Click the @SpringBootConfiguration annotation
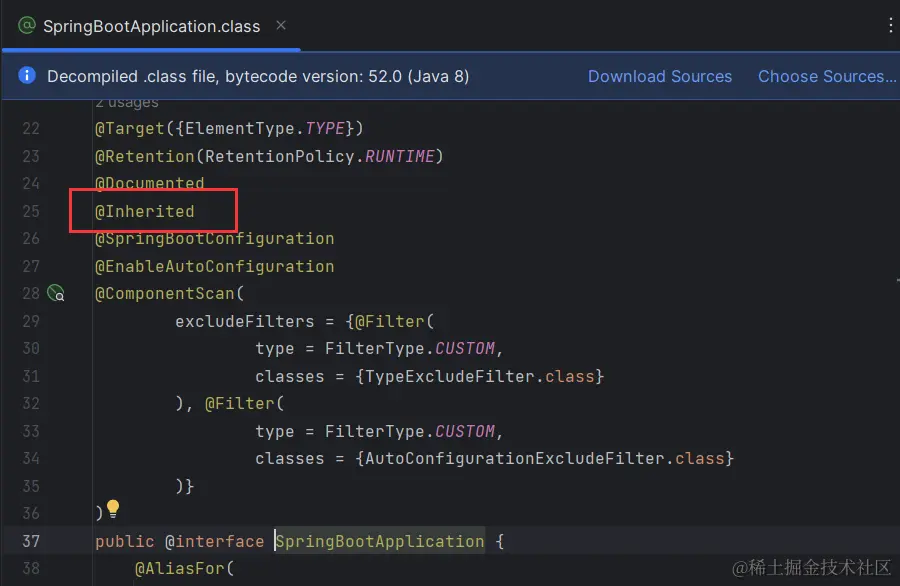The height and width of the screenshot is (586, 900). pos(215,238)
